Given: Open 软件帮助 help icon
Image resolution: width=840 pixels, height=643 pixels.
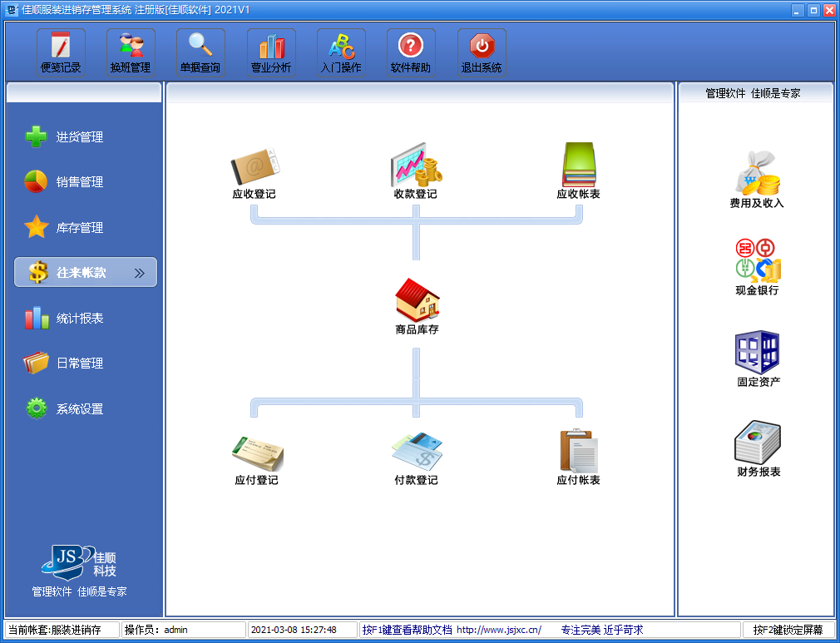Looking at the screenshot, I should 411,52.
